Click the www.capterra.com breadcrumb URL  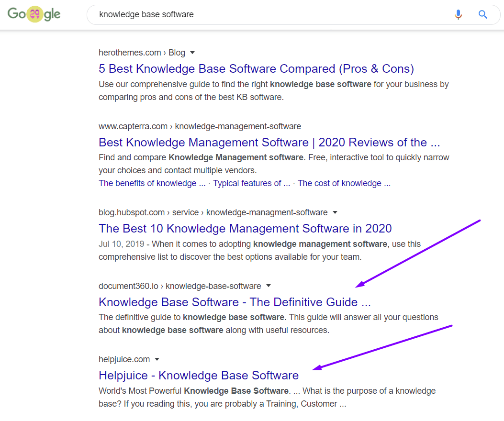(x=200, y=126)
